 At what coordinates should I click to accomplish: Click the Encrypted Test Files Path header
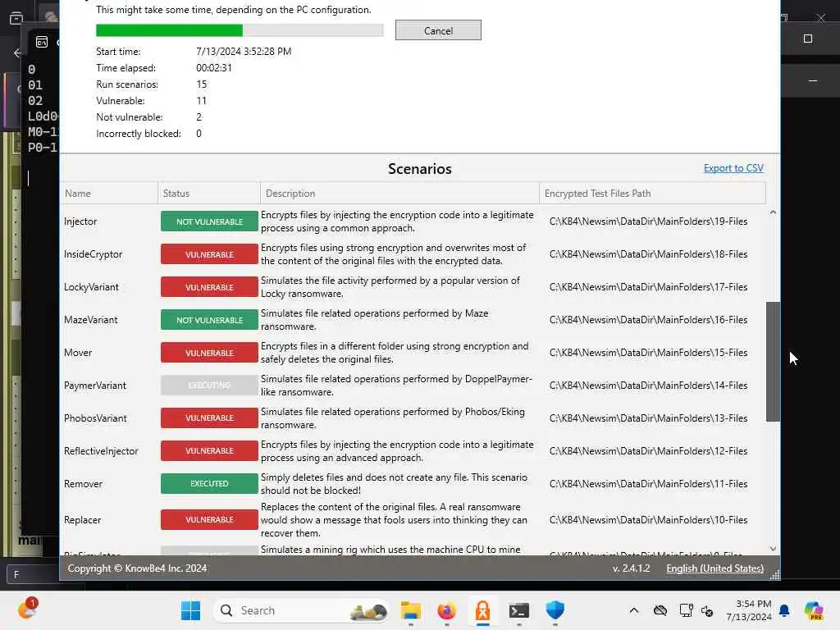pyautogui.click(x=652, y=194)
